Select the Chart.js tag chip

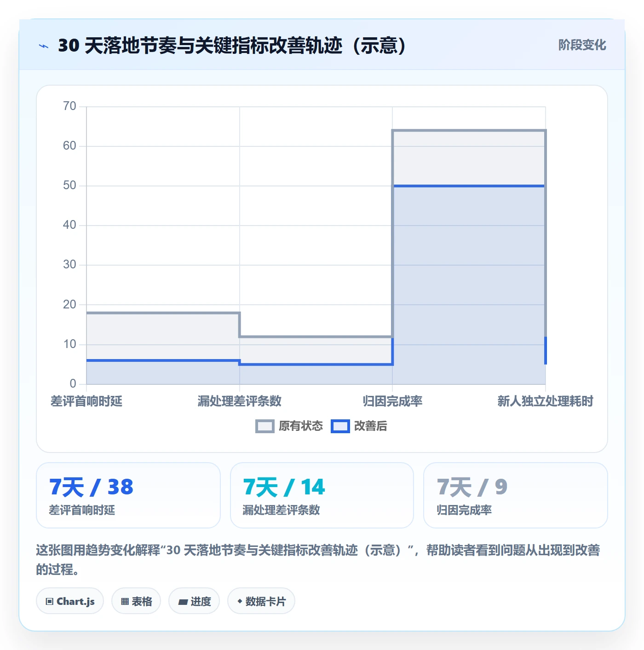point(70,601)
